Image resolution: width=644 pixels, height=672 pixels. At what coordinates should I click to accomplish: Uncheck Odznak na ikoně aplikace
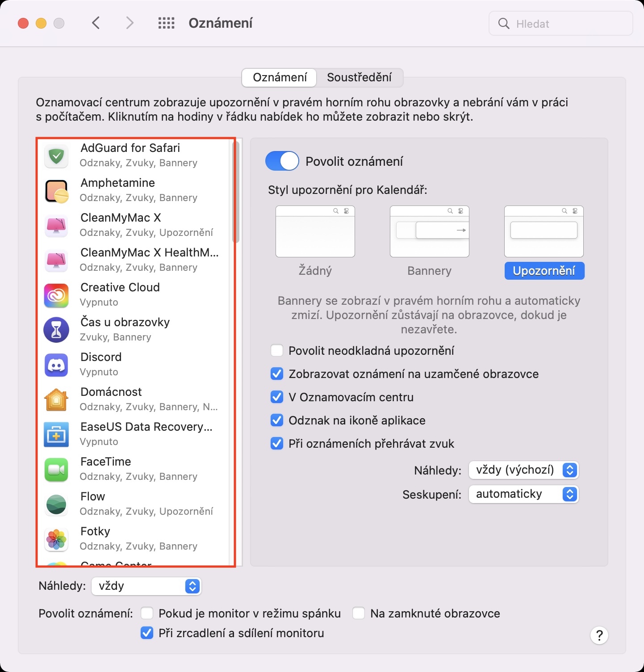pos(277,420)
